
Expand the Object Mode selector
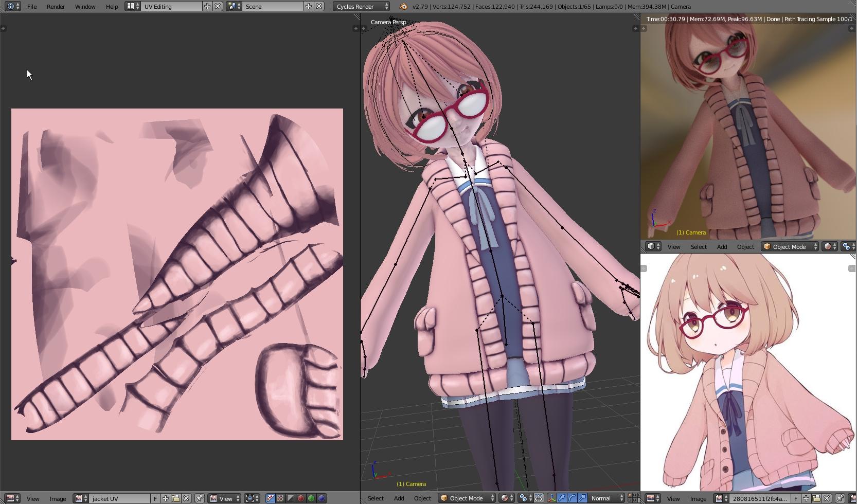(x=467, y=498)
